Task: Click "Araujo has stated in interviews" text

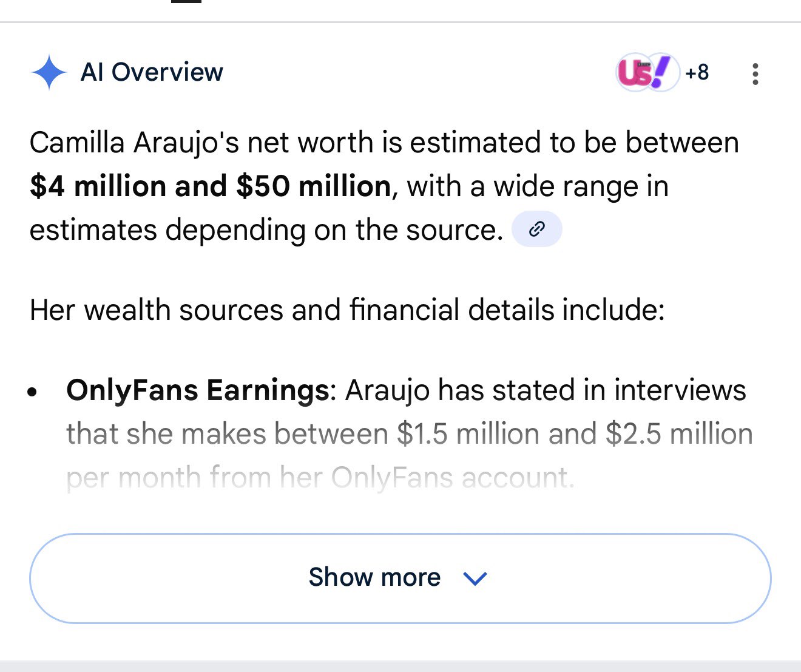Action: (x=546, y=390)
